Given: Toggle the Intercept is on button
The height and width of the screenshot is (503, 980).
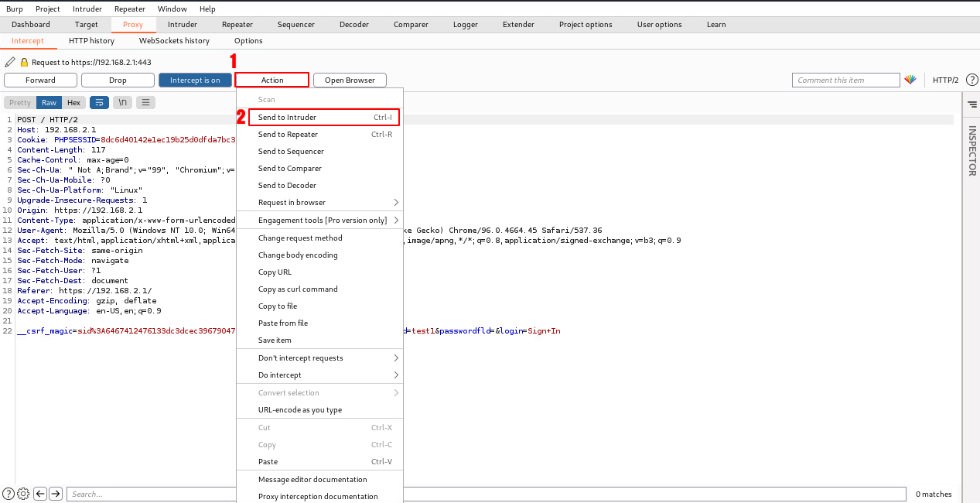Looking at the screenshot, I should tap(195, 80).
